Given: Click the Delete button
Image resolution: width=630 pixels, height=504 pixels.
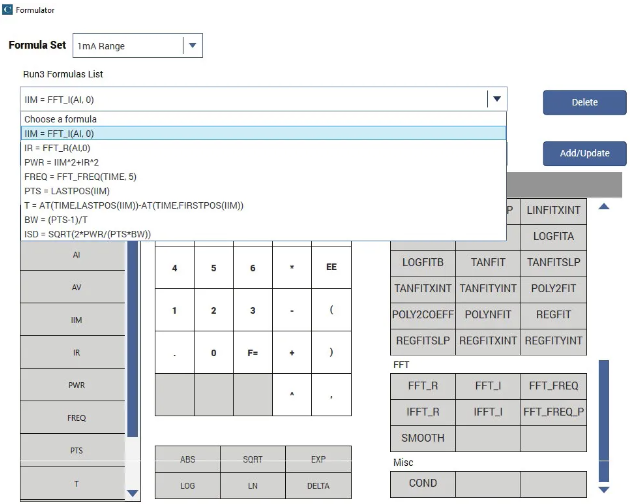Looking at the screenshot, I should point(585,102).
